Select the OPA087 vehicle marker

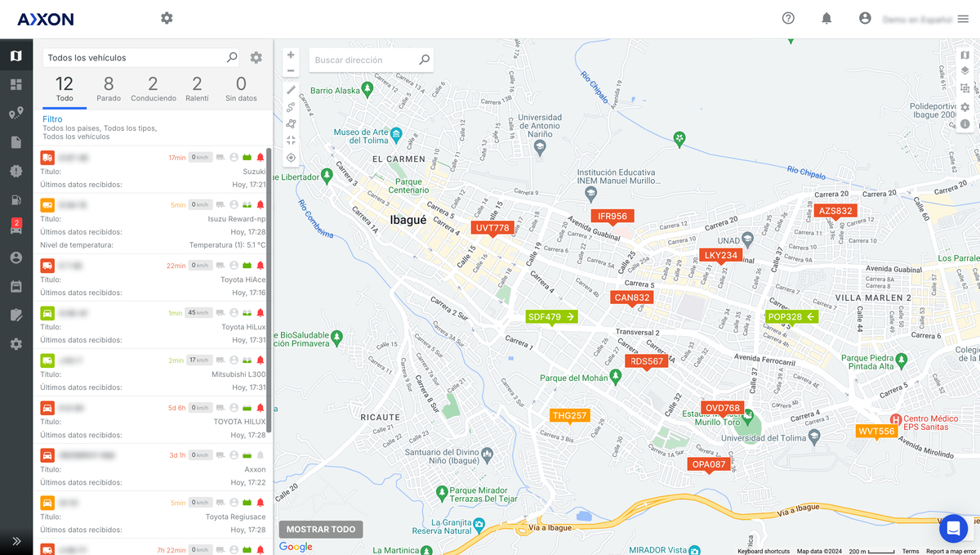point(709,464)
